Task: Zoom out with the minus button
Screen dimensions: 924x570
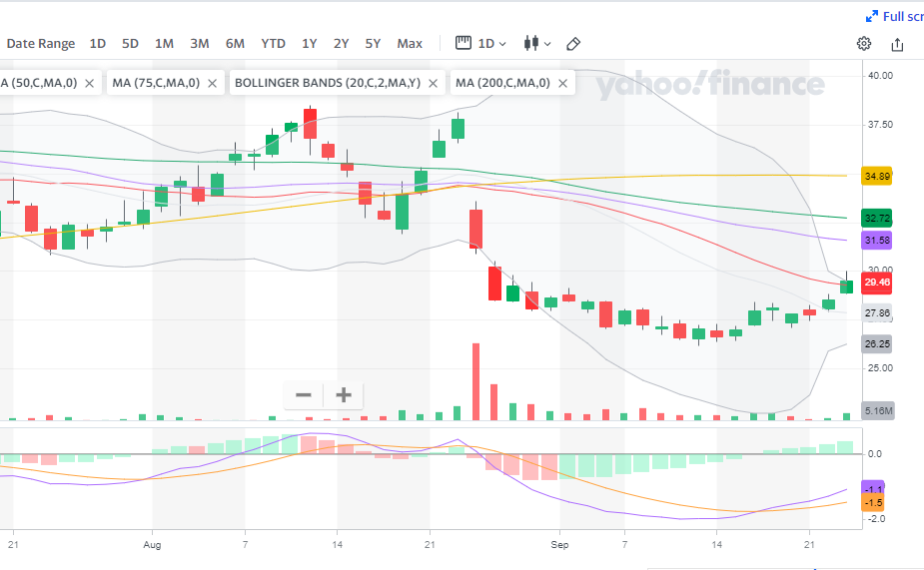Action: click(304, 395)
